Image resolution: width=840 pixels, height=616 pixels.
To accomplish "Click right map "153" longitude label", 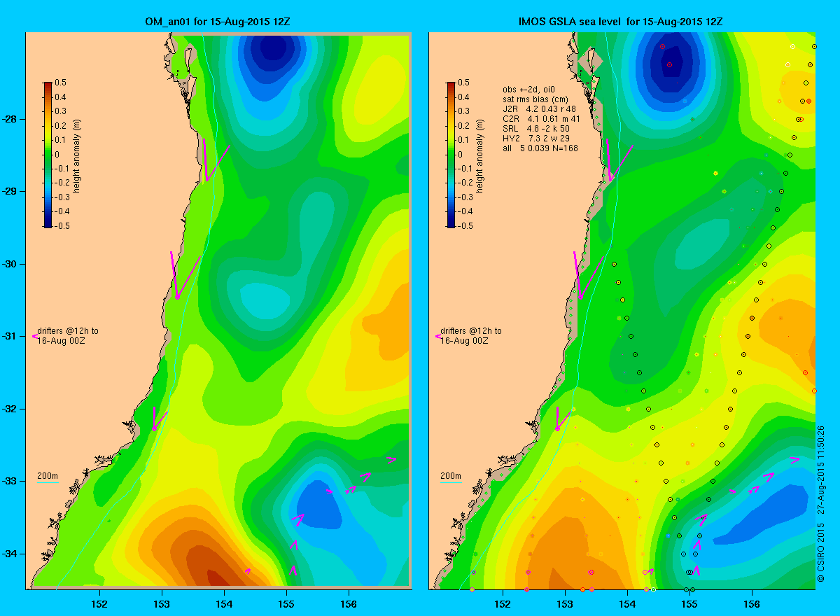I will click(565, 603).
